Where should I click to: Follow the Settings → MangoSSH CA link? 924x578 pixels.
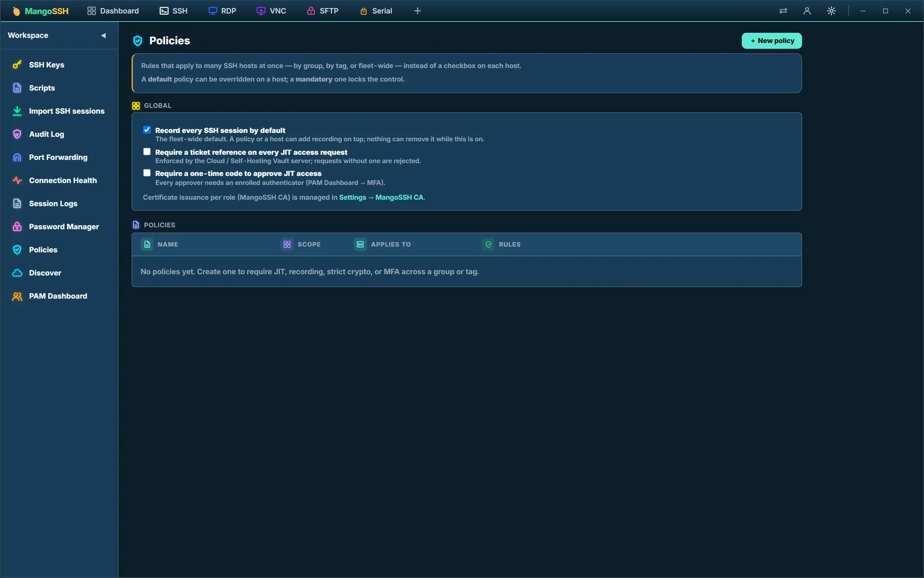[382, 197]
